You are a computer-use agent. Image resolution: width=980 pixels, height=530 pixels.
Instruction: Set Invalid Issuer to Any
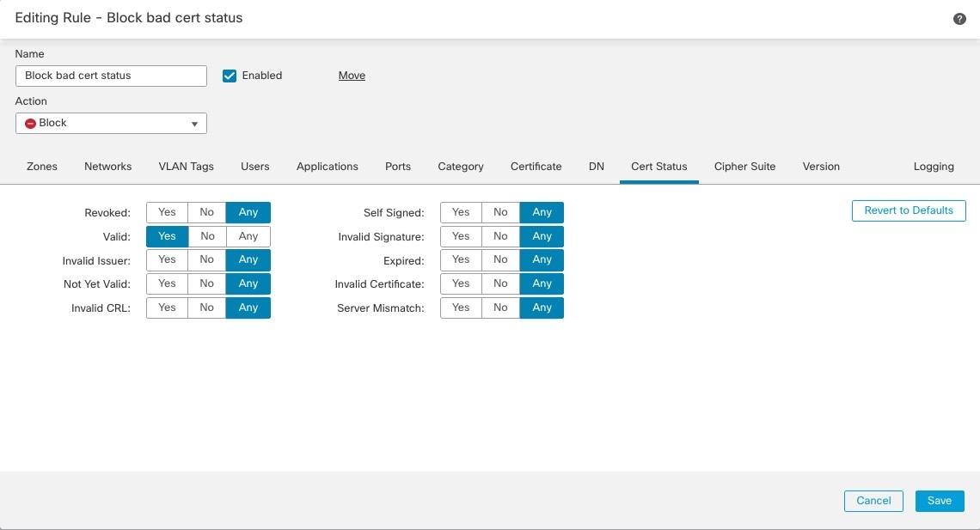pyautogui.click(x=248, y=259)
